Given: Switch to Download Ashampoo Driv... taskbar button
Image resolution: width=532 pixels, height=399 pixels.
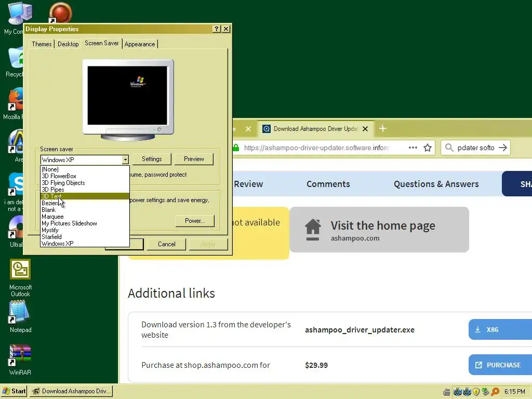Looking at the screenshot, I should point(71,391).
